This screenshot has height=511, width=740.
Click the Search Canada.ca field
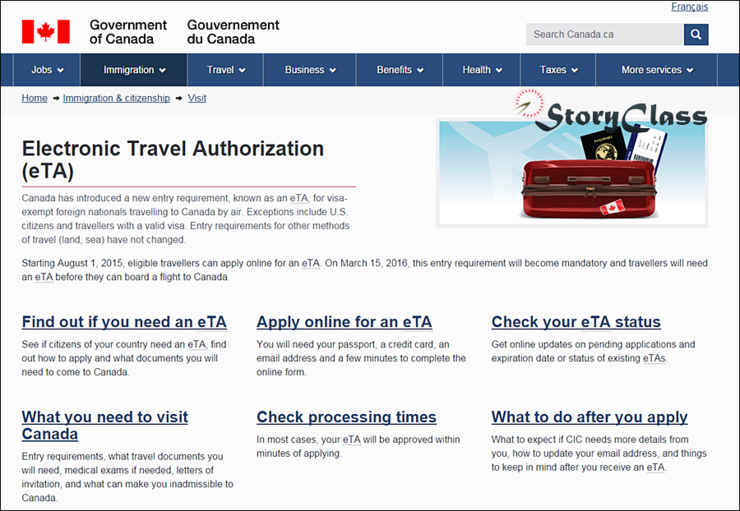coord(605,34)
